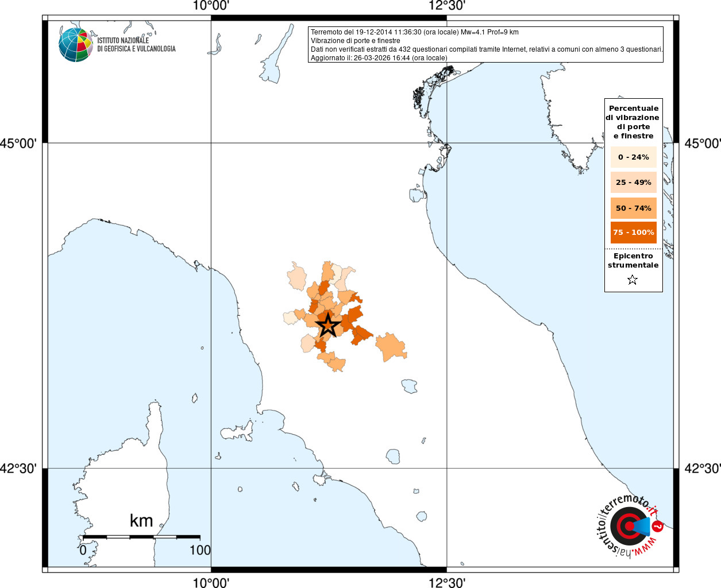Image resolution: width=721 pixels, height=588 pixels.
Task: Click the 'Aggiornato il: 26-03-2026' line
Action: pyautogui.click(x=379, y=58)
